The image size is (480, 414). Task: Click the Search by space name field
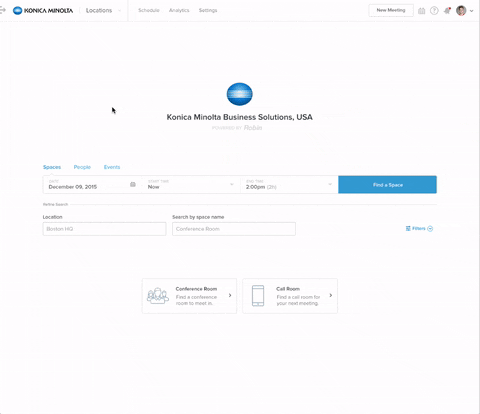(x=234, y=229)
